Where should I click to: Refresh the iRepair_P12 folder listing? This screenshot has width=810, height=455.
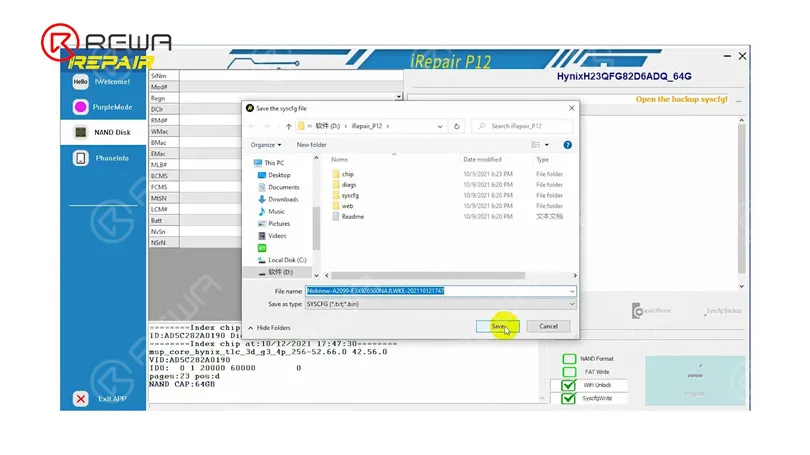tap(457, 126)
